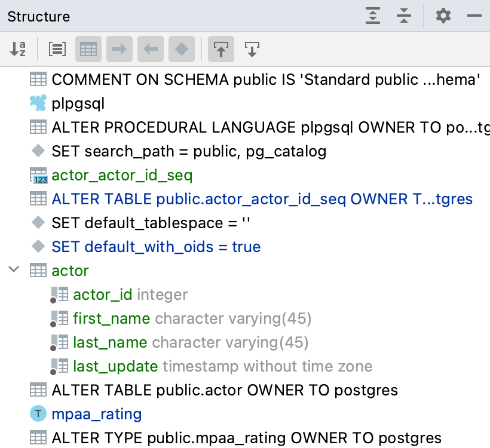Select the actor_actor_id_seq sequence item
This screenshot has width=490, height=448.
click(x=122, y=175)
